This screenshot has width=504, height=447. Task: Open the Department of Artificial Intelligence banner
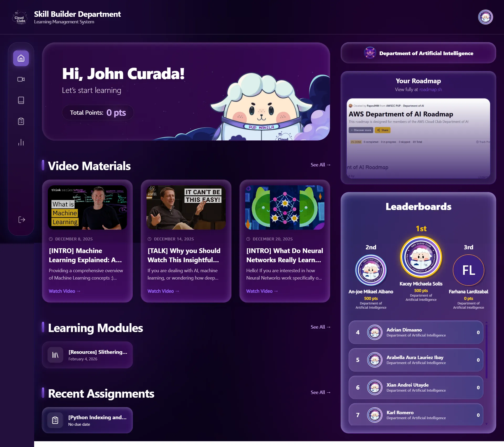click(x=418, y=53)
